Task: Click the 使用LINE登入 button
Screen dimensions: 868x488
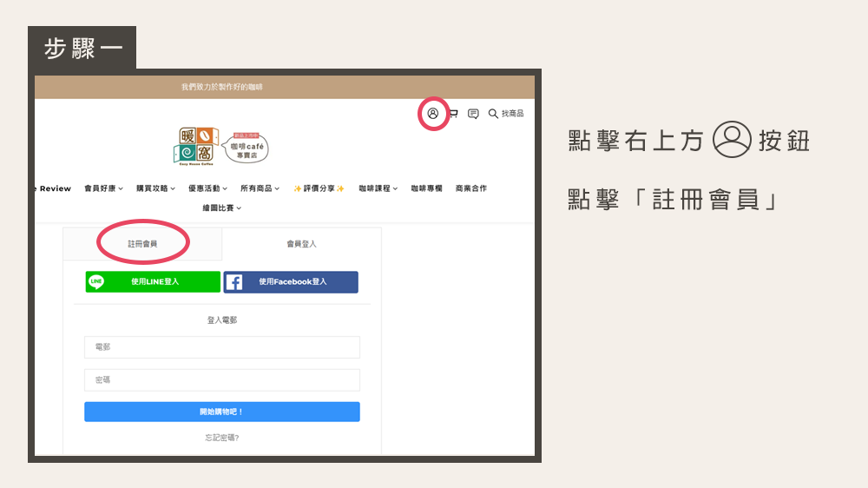Action: [153, 282]
